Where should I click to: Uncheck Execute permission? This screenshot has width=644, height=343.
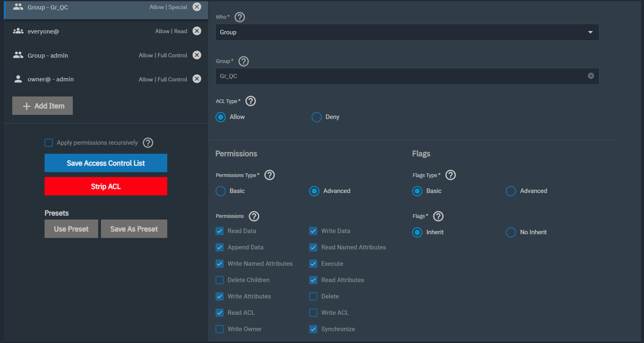313,264
